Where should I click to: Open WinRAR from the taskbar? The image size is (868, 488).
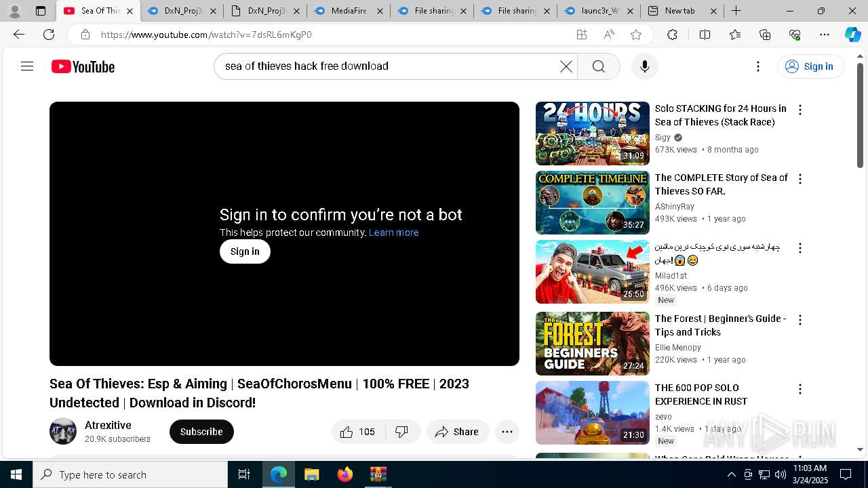[378, 474]
